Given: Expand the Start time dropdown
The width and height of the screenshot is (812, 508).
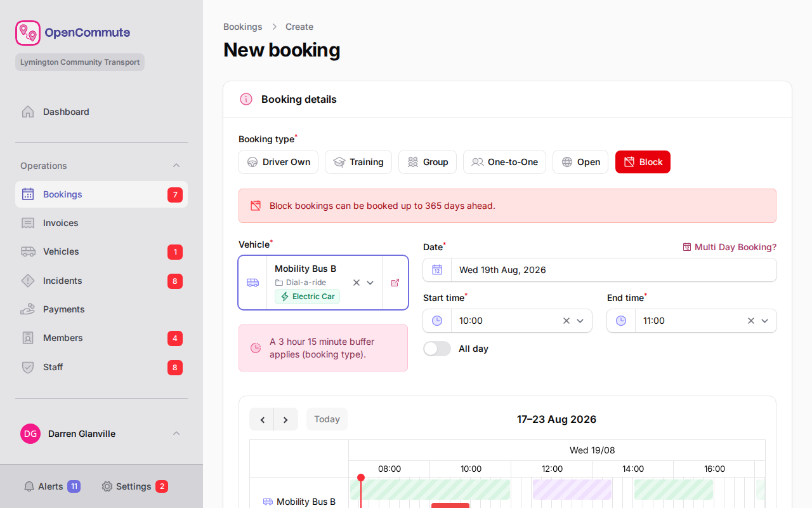Looking at the screenshot, I should (x=580, y=321).
